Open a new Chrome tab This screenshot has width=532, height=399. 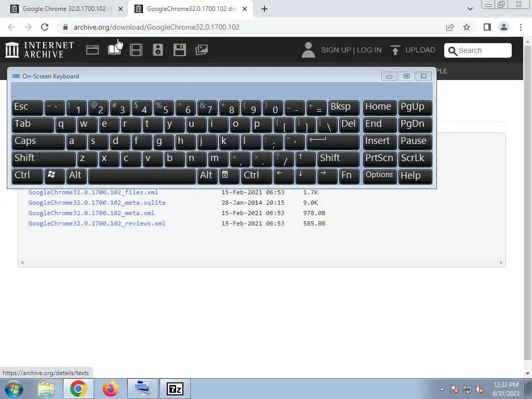coord(264,9)
